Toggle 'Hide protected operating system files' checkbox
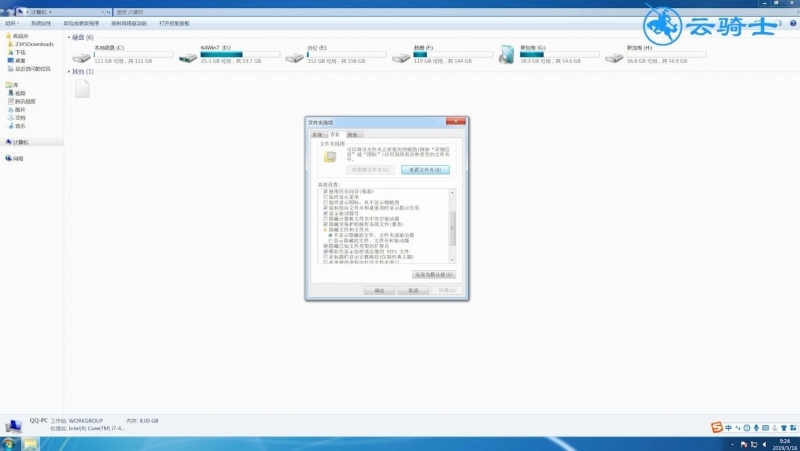Image resolution: width=800 pixels, height=451 pixels. pos(326,224)
